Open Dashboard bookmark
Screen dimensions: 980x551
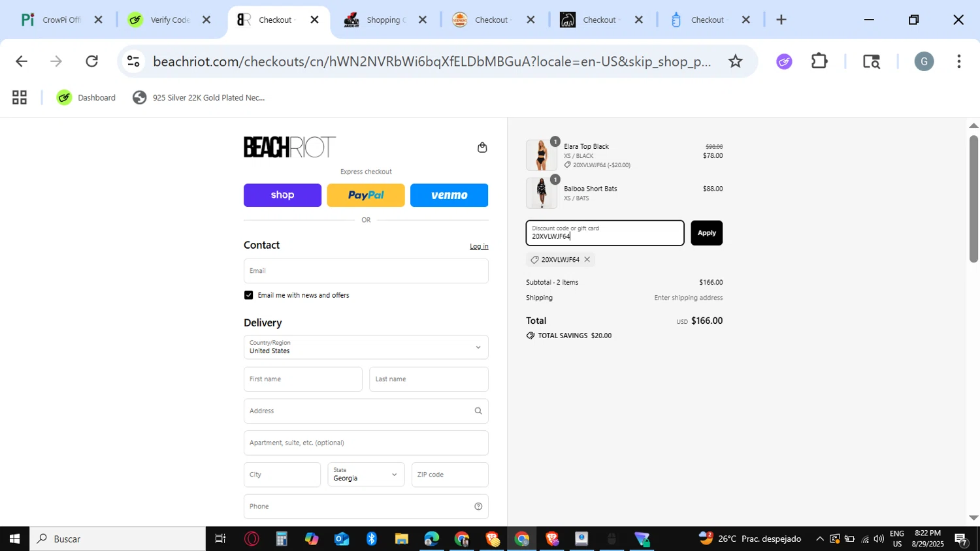click(x=86, y=98)
